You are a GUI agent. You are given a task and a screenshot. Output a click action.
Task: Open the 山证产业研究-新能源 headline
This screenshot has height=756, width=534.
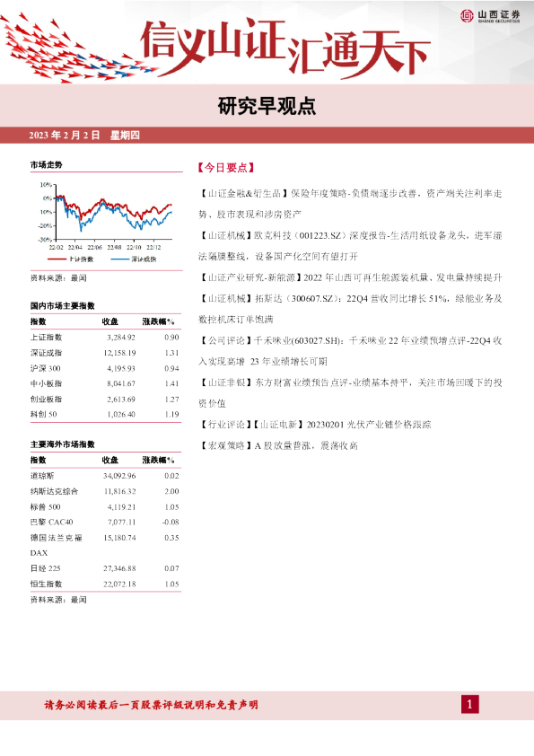(x=350, y=277)
